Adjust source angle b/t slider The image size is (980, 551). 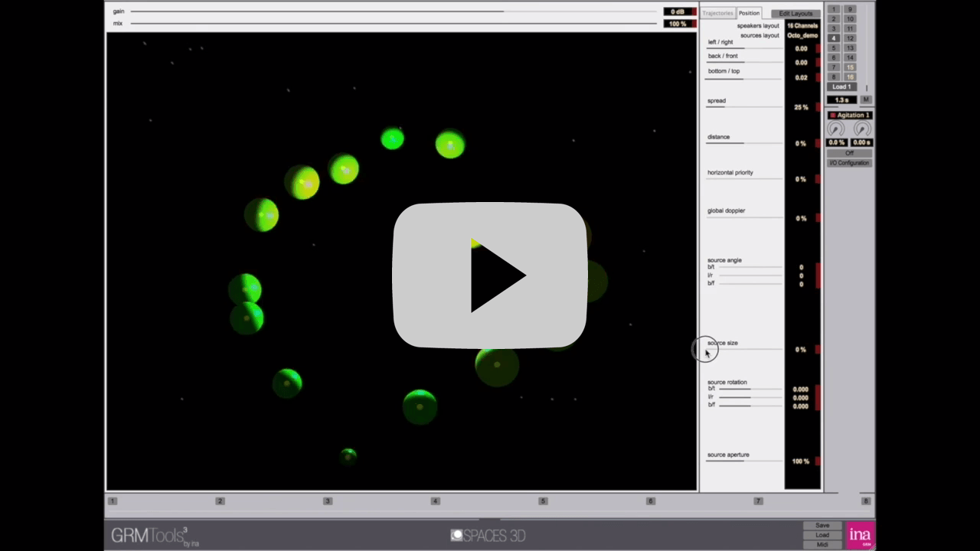point(750,267)
